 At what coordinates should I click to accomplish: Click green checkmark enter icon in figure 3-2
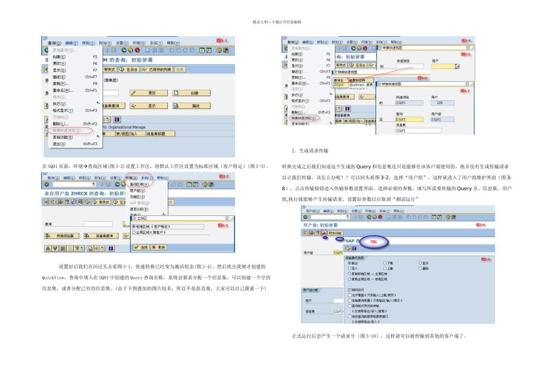click(x=47, y=184)
